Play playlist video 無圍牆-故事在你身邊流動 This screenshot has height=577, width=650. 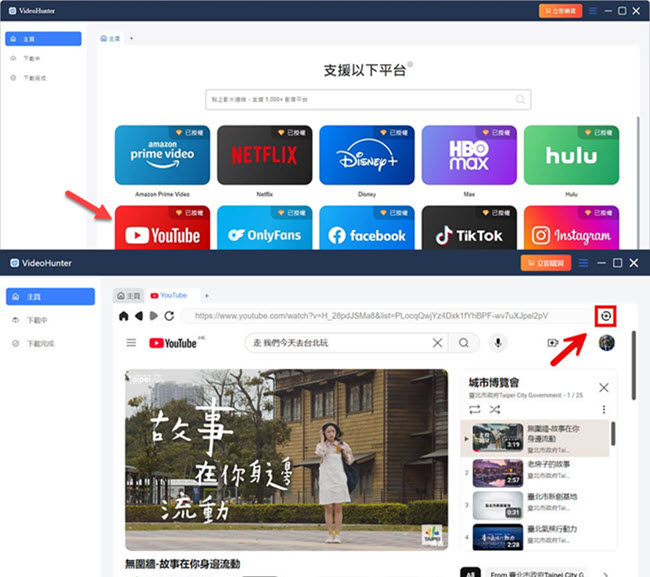(535, 439)
